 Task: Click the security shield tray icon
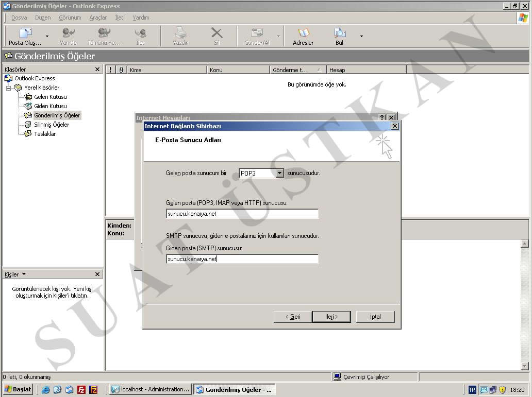503,390
